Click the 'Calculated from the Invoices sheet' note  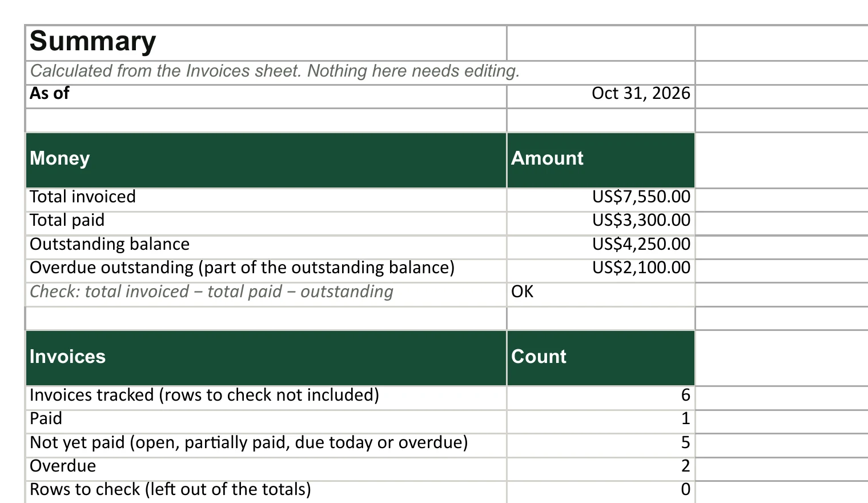pos(275,71)
